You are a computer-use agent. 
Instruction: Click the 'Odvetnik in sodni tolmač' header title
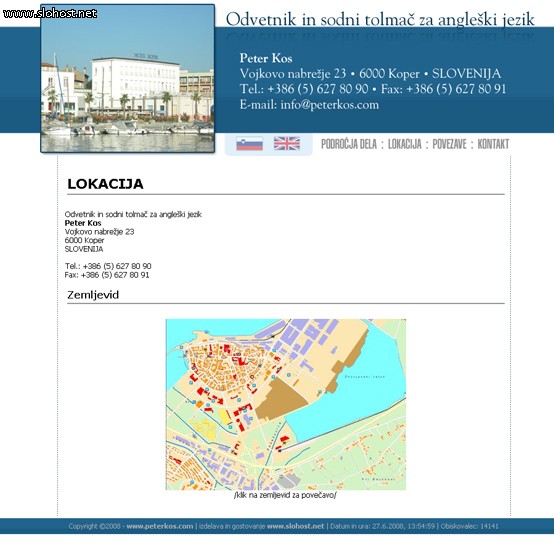coord(380,19)
